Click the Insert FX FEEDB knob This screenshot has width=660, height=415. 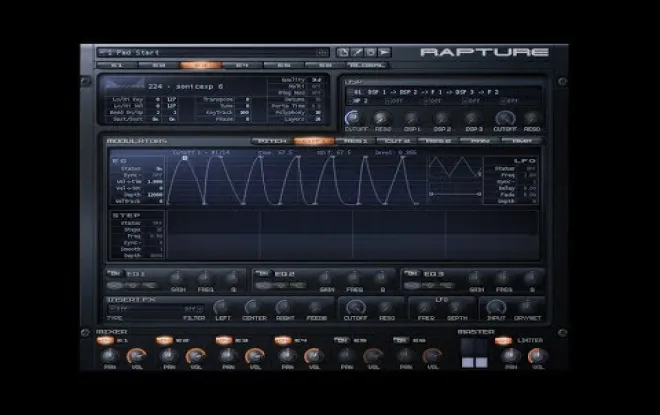click(x=316, y=307)
